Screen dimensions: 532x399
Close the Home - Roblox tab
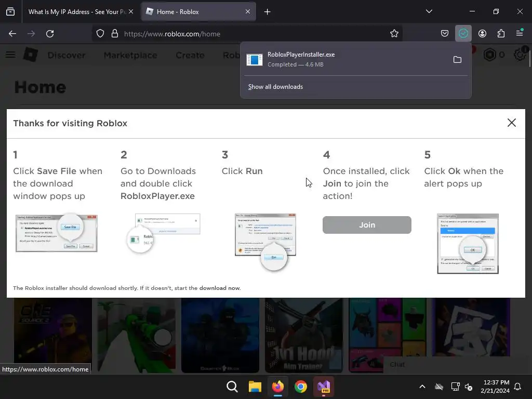pos(248,11)
